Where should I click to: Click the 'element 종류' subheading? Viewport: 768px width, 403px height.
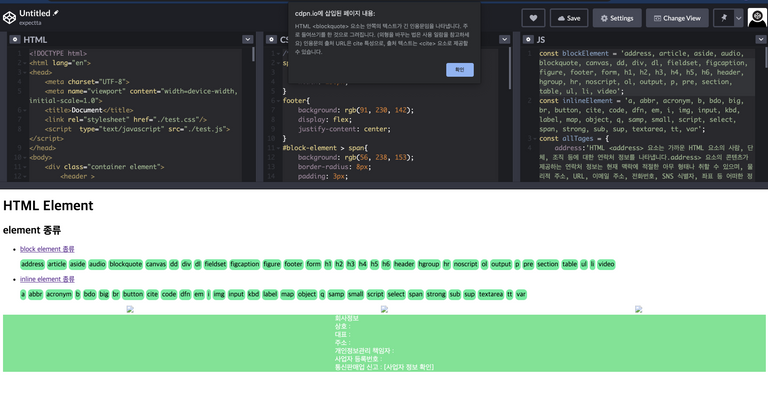coord(32,230)
